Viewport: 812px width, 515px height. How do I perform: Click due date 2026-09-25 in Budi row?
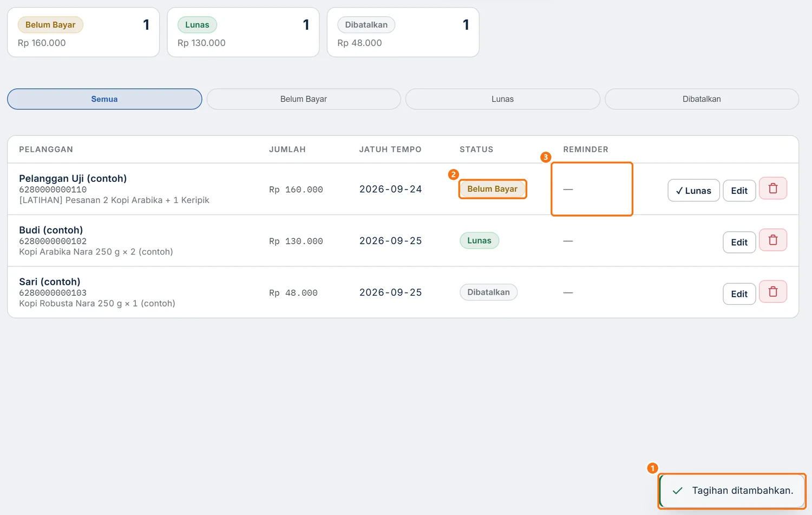click(391, 240)
